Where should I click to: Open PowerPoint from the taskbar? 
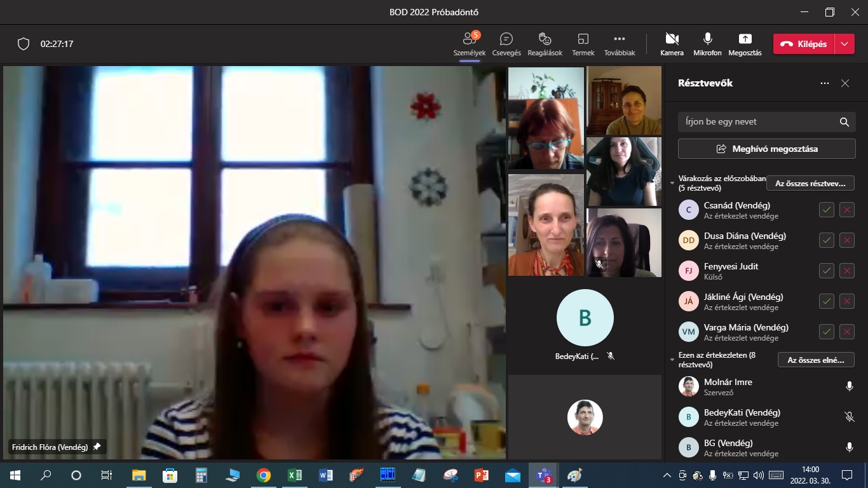(481, 475)
